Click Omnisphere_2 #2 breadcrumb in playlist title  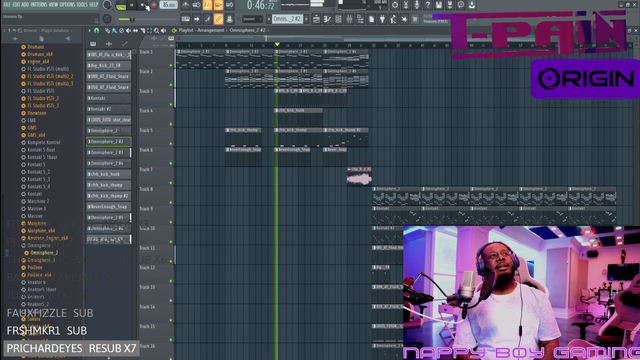click(x=247, y=31)
